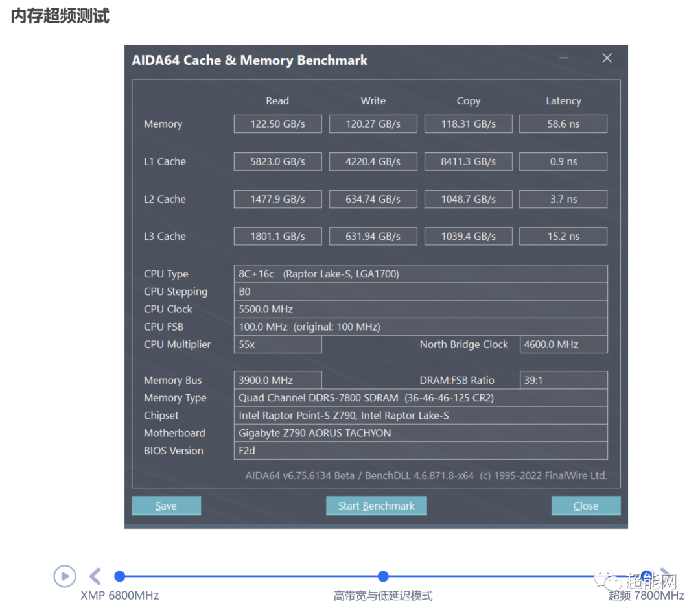Viewport: 700px width, 612px height.
Task: Click the BIOS Version field F2d
Action: tap(421, 451)
